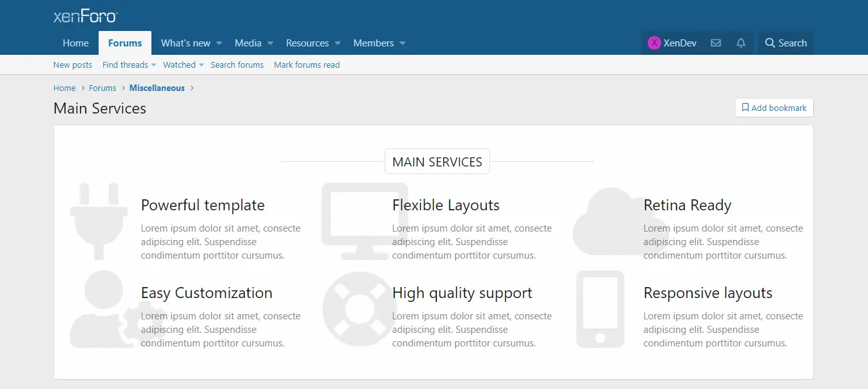The height and width of the screenshot is (389, 868).
Task: Click the Main Services page title
Action: (x=100, y=108)
